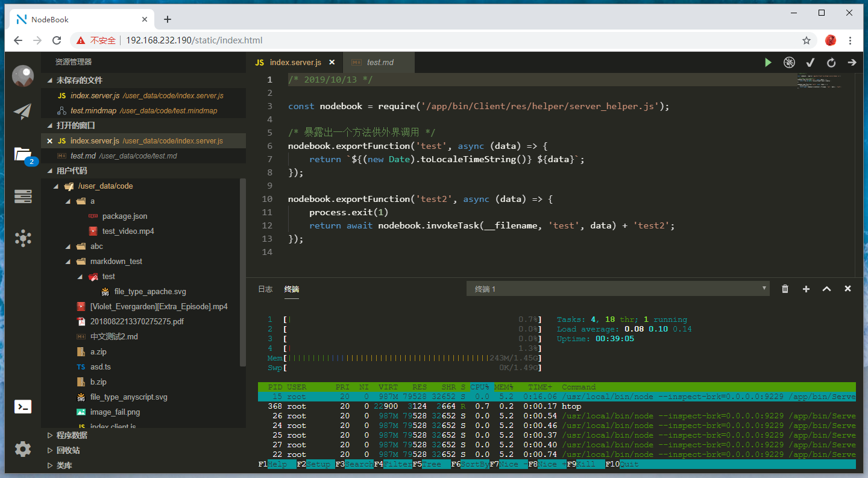Collapse folder a in the tree

tap(68, 201)
